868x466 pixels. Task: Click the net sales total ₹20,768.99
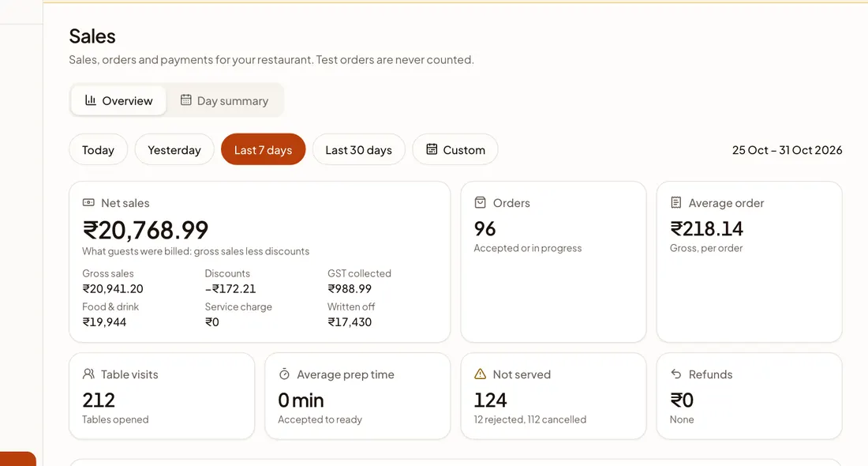click(146, 230)
